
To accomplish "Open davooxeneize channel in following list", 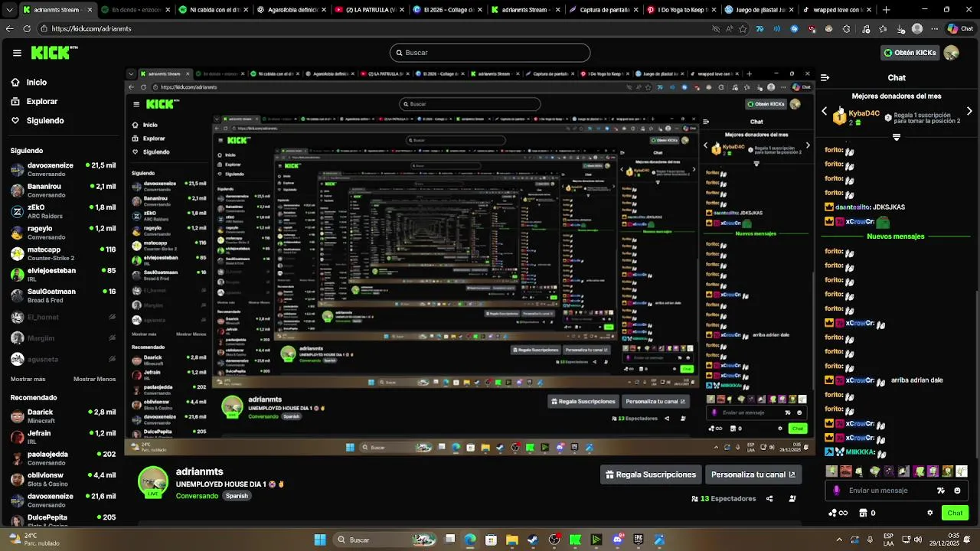I will point(63,169).
